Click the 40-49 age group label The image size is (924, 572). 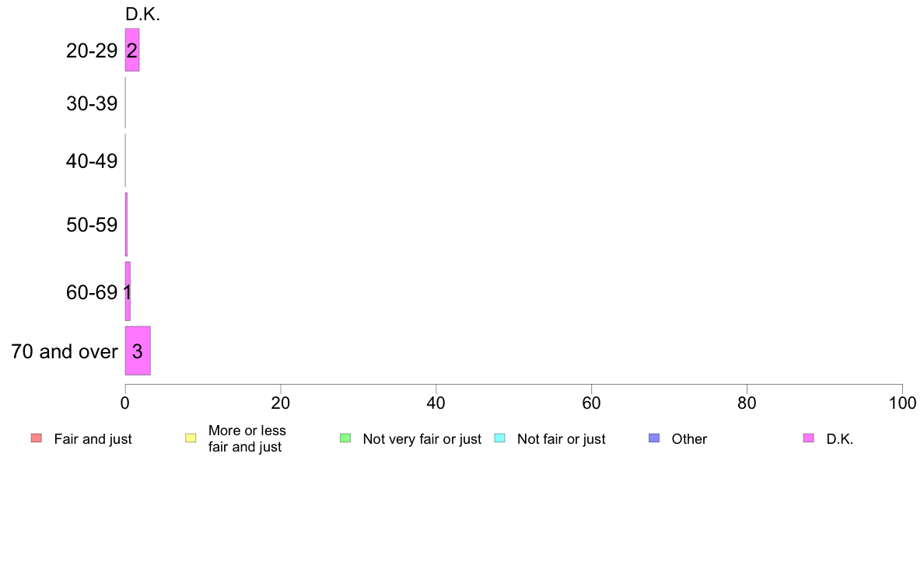(x=92, y=162)
